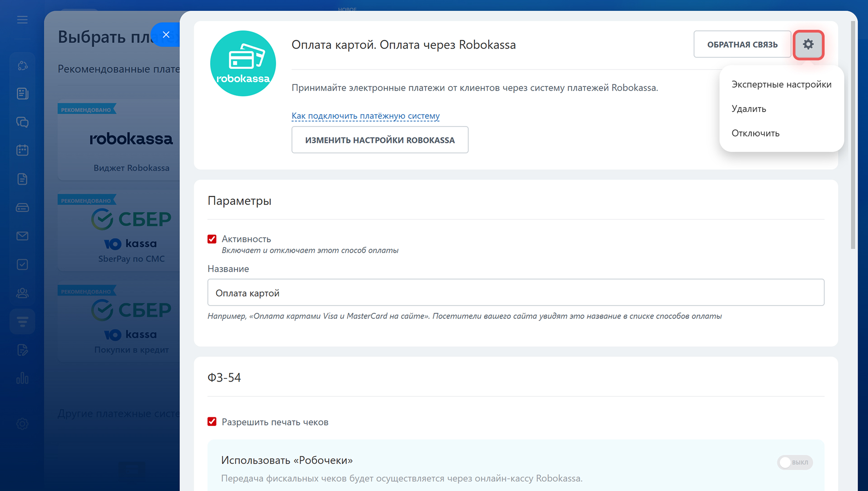Image resolution: width=868 pixels, height=491 pixels.
Task: Click the Название field label
Action: coord(228,269)
